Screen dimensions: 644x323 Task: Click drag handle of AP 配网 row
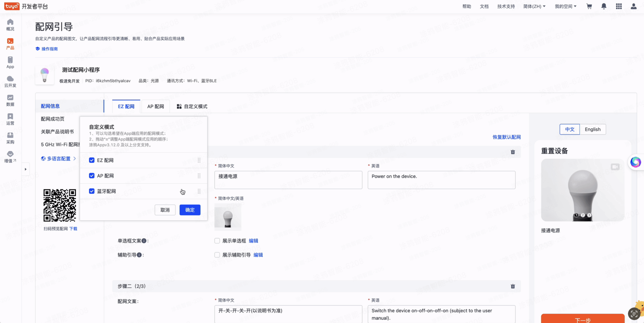click(x=199, y=176)
